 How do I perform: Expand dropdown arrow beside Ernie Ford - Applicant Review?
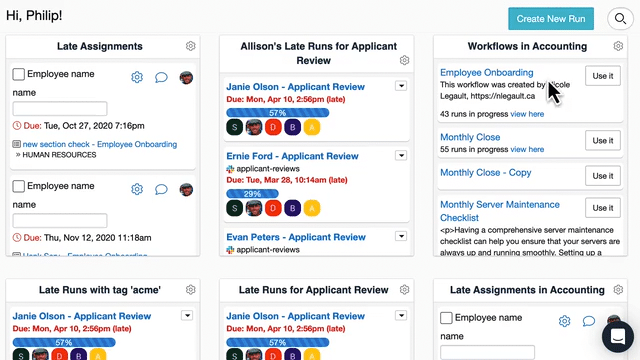401,156
